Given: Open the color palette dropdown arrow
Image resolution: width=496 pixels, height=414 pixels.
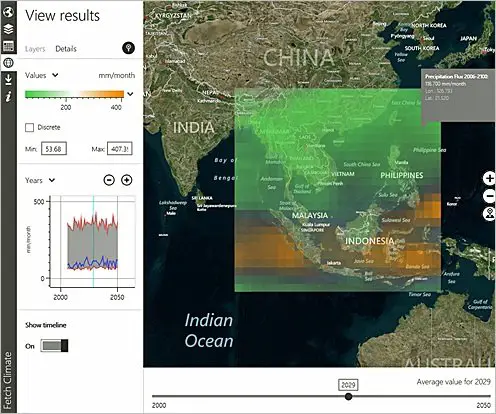Looking at the screenshot, I should click(130, 94).
